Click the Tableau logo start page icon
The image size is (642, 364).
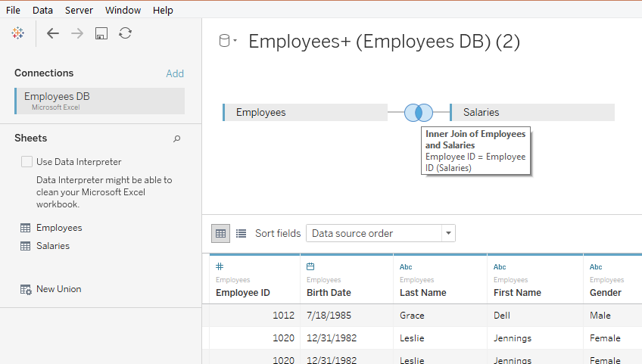coord(17,33)
